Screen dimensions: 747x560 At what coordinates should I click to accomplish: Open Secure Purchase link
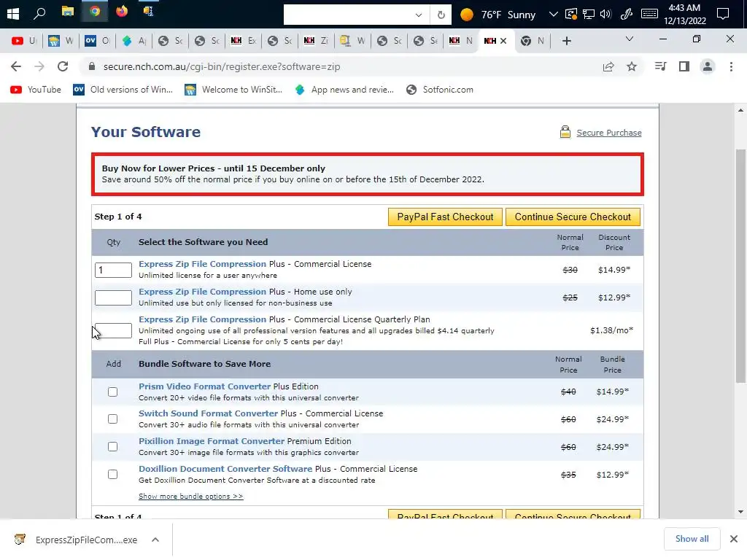(x=609, y=133)
